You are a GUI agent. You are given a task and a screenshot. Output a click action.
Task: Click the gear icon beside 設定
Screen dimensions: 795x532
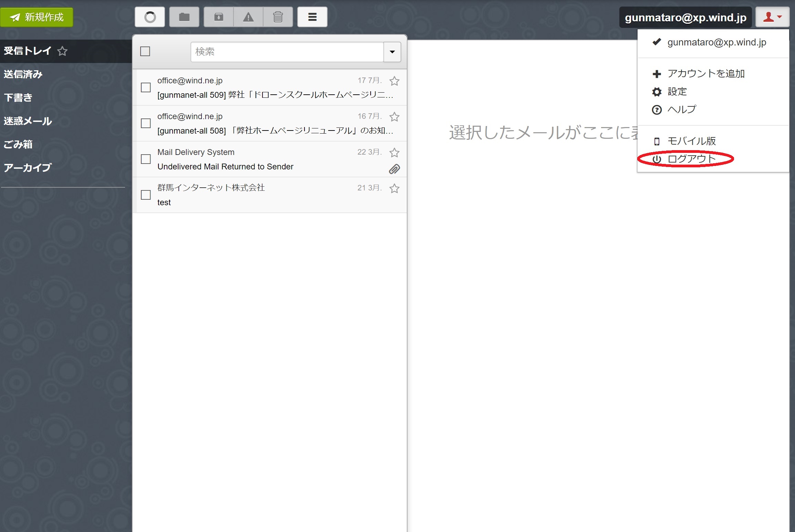pos(657,92)
